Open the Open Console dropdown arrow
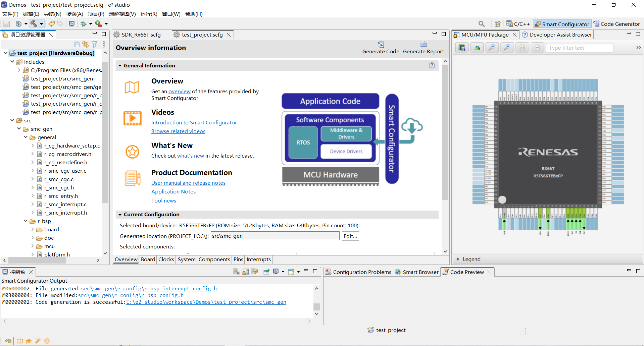The image size is (644, 346). (298, 272)
